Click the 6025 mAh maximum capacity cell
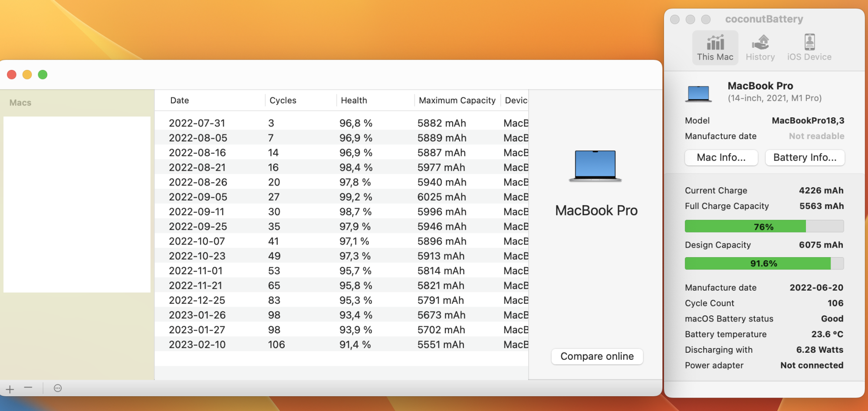 click(x=441, y=197)
